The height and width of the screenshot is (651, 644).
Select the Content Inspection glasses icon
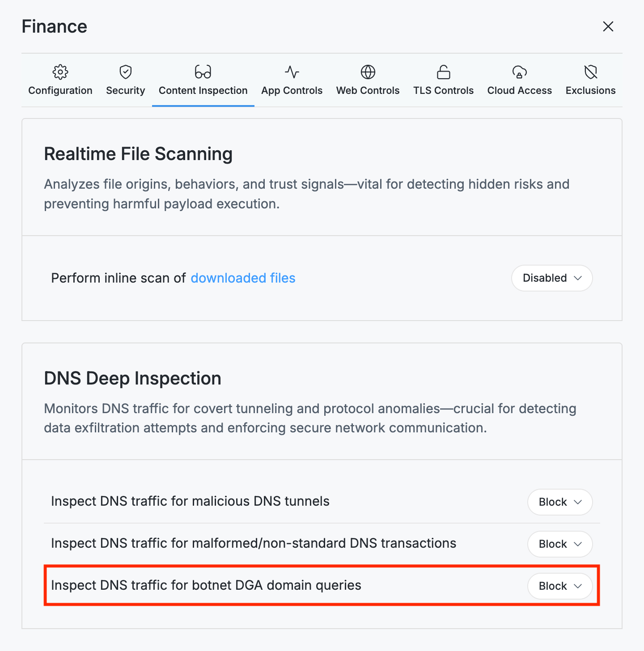click(203, 72)
